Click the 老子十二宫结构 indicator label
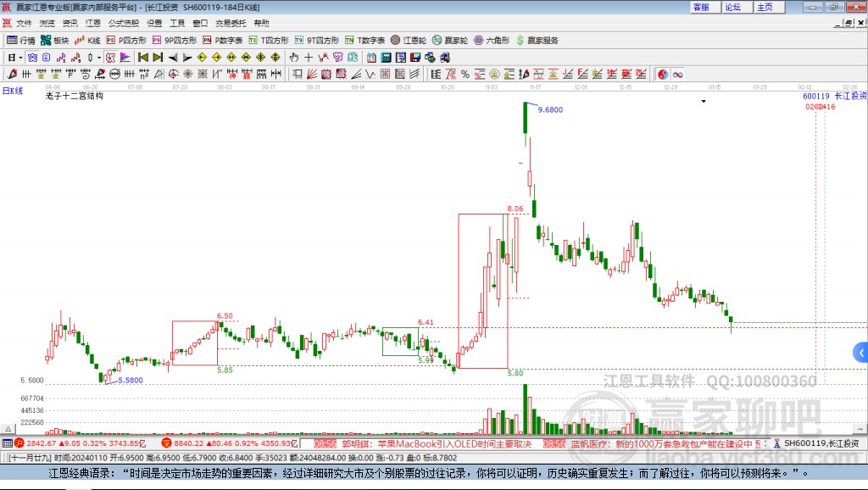Viewport: 868px width, 490px height. (75, 96)
